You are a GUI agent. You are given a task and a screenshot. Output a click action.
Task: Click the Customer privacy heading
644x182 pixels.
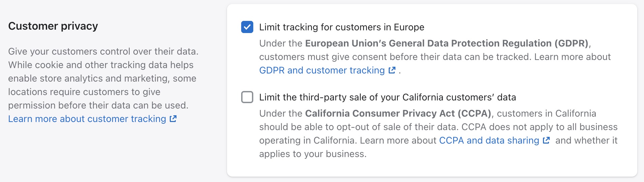(53, 26)
